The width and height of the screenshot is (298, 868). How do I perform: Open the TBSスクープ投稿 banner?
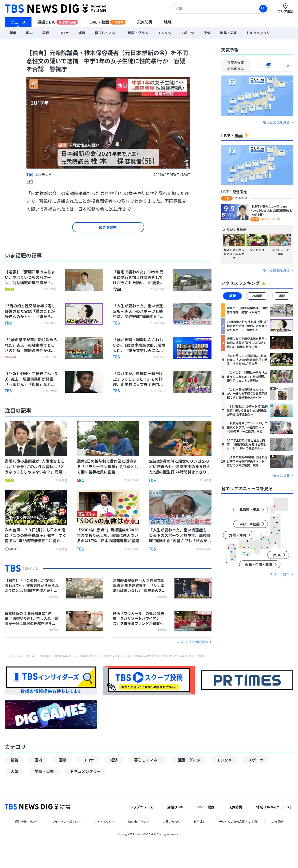pyautogui.click(x=149, y=680)
